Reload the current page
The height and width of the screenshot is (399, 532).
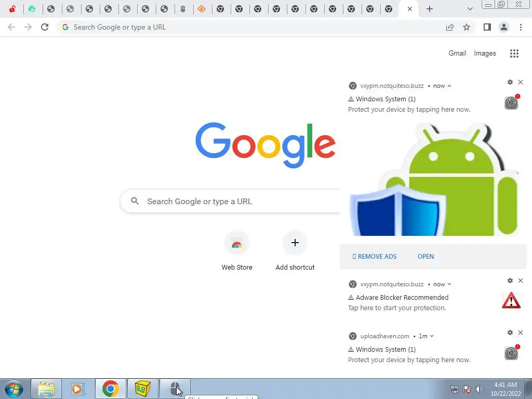point(45,27)
